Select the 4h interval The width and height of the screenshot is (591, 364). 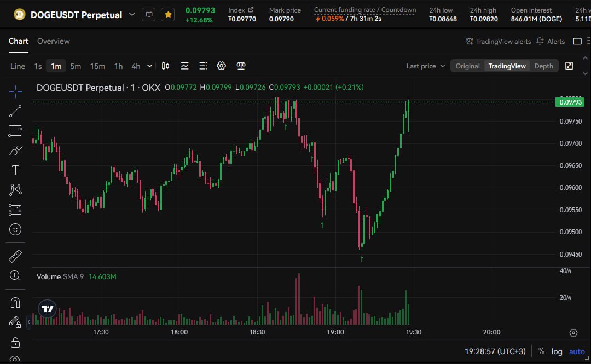point(136,66)
